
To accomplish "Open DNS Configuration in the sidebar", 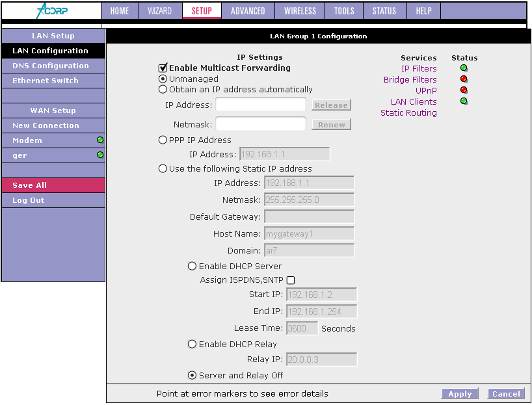I will [51, 66].
